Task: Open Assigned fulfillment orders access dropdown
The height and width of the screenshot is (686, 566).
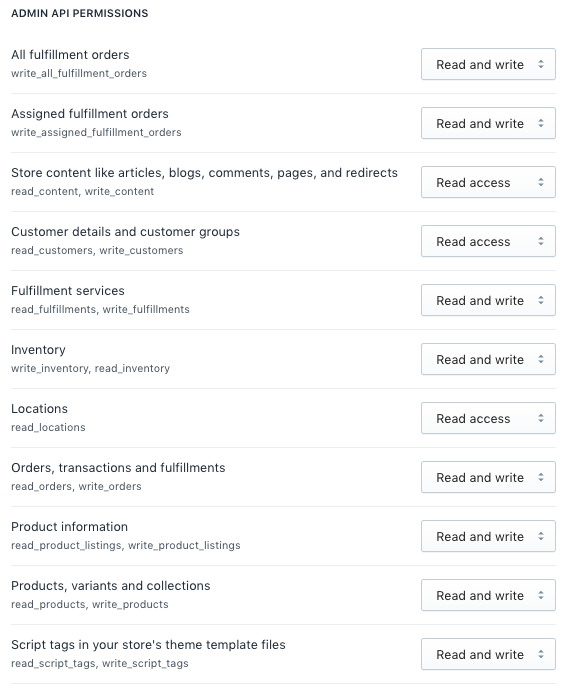Action: [x=488, y=123]
